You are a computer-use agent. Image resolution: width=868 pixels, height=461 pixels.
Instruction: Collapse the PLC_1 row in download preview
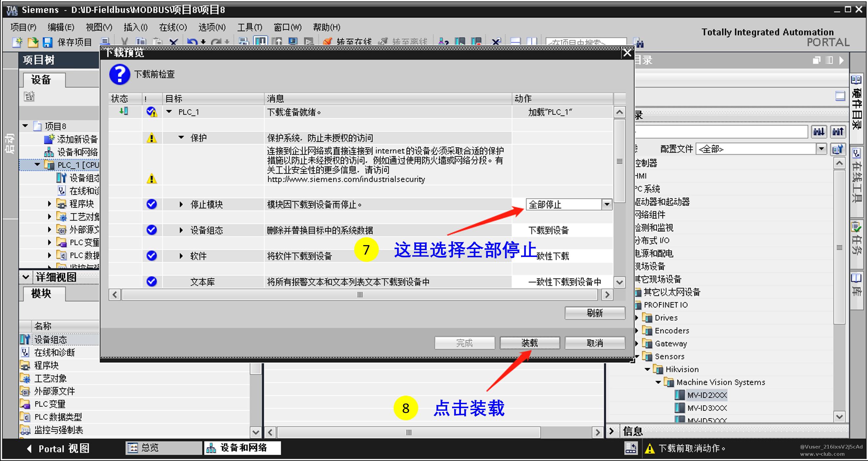click(x=169, y=112)
